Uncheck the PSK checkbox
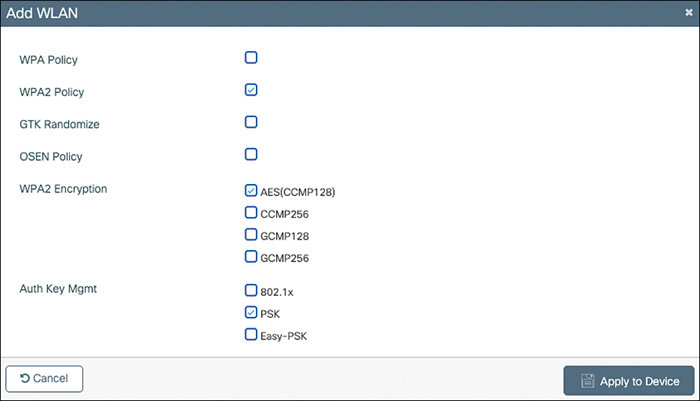700x401 pixels. pos(251,313)
